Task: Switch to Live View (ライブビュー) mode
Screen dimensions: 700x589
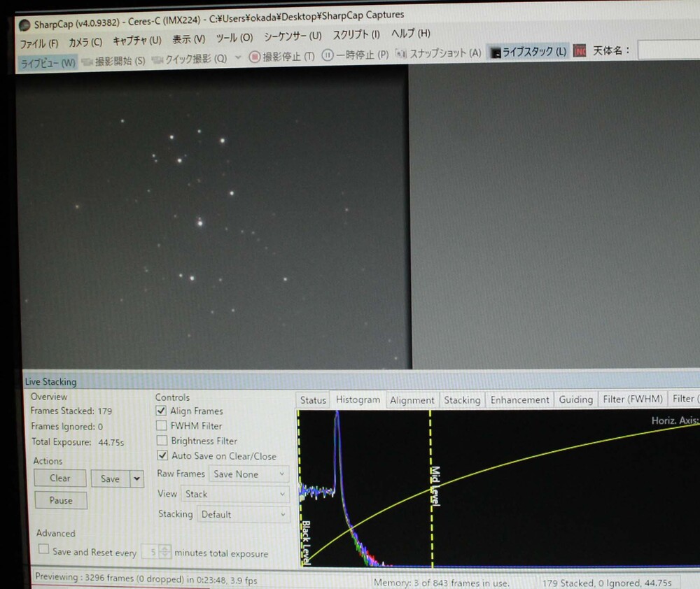Action: coord(47,62)
